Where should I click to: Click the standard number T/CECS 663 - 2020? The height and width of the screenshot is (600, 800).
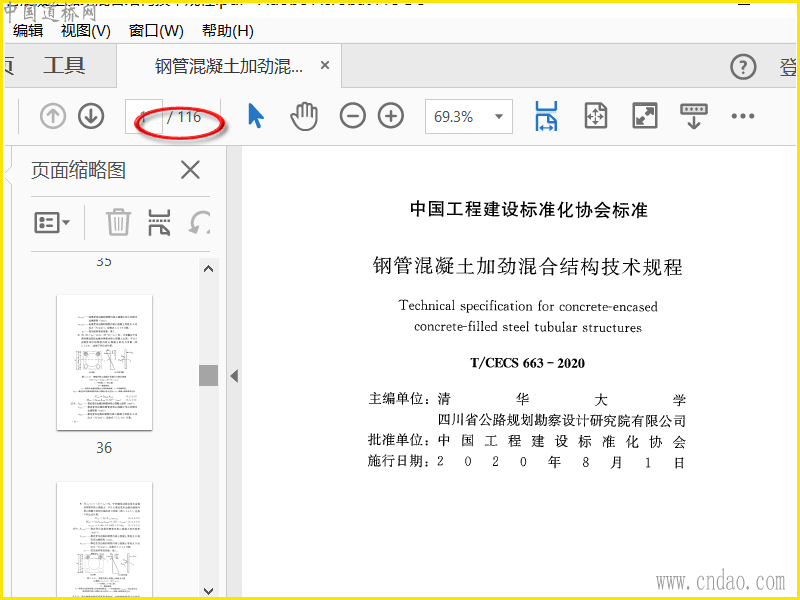click(528, 363)
